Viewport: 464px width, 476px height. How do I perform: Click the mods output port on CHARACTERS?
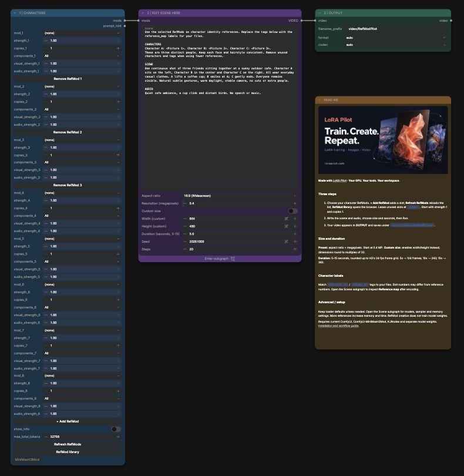(125, 21)
